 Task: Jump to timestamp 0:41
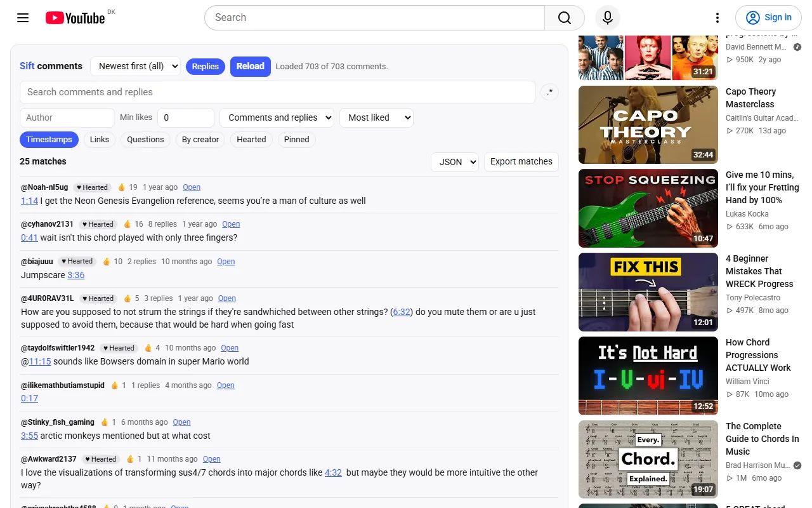[29, 237]
